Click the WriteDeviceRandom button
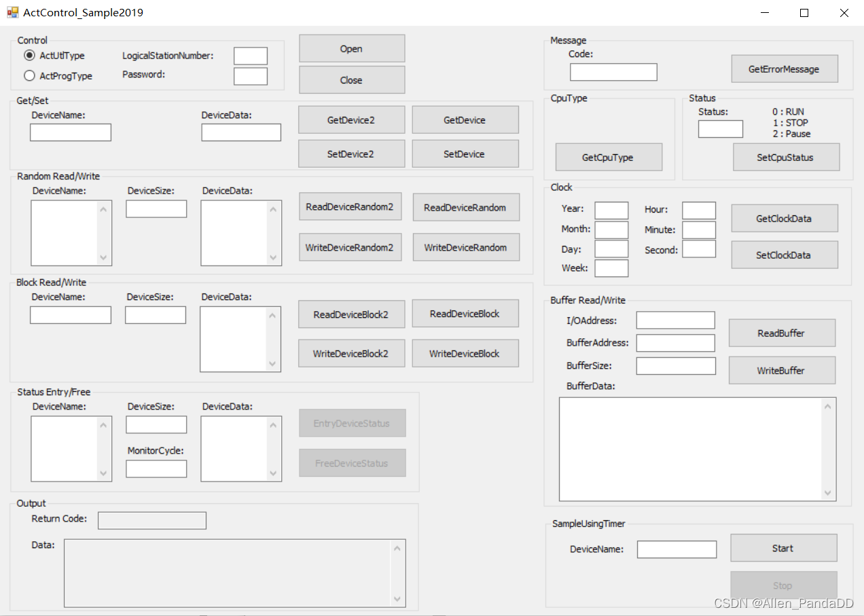 click(x=466, y=247)
